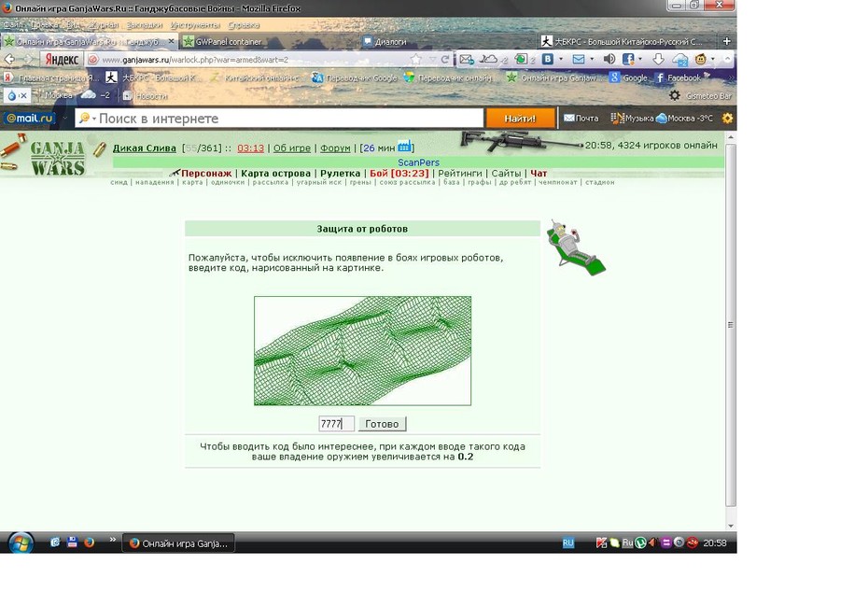Switch to the Диалоги tab

(x=391, y=41)
